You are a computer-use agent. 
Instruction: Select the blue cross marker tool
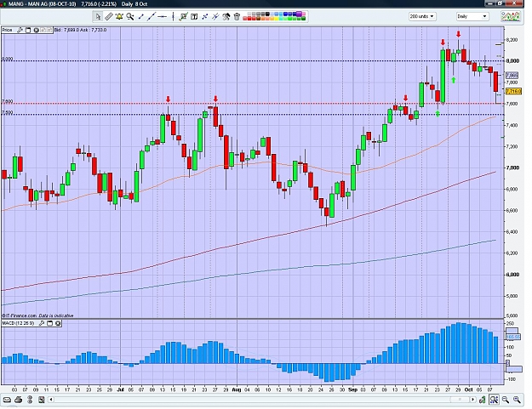click(205, 16)
